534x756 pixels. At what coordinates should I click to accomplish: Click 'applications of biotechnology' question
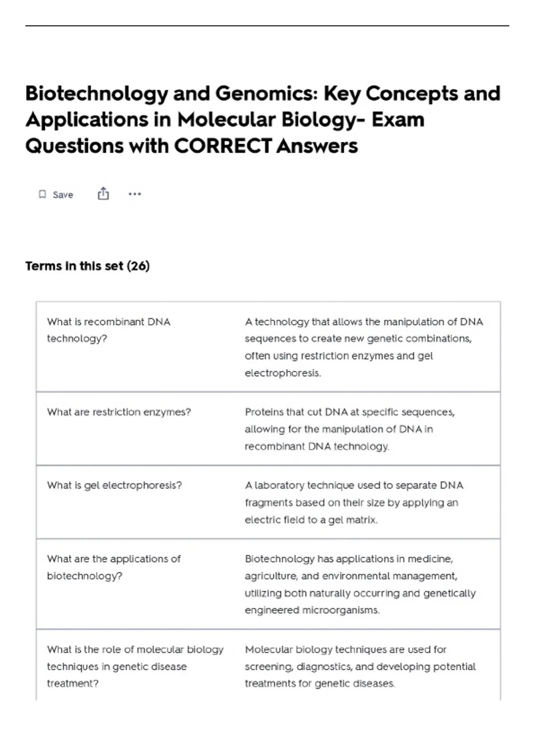pyautogui.click(x=114, y=567)
